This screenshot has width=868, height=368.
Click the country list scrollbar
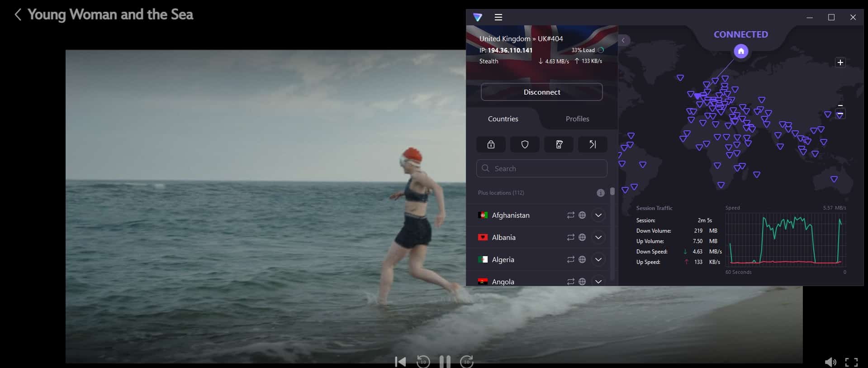click(612, 191)
